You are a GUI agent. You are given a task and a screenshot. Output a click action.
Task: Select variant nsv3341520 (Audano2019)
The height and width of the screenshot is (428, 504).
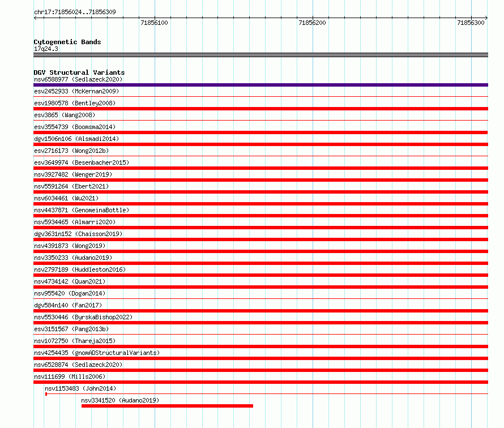pyautogui.click(x=120, y=400)
